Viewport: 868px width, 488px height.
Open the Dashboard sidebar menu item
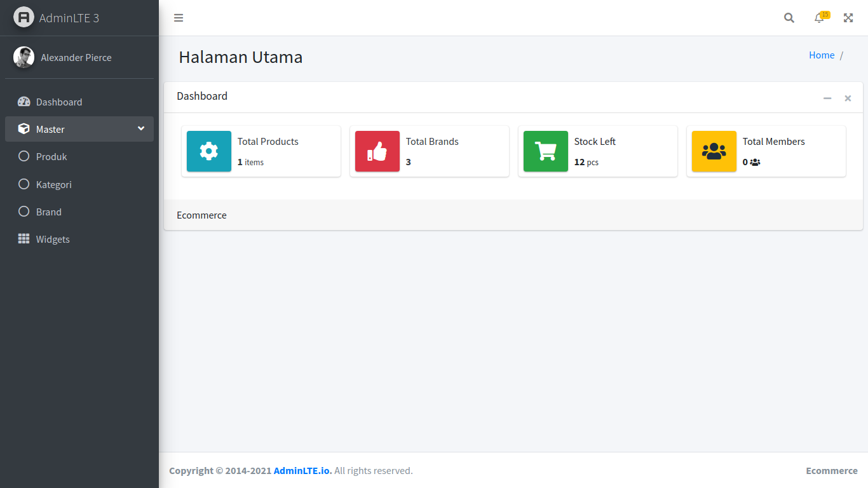59,102
